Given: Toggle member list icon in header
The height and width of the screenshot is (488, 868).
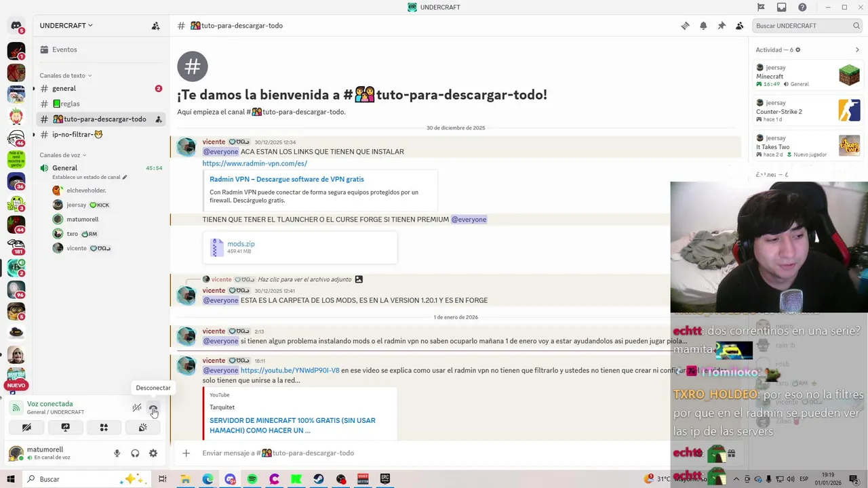Looking at the screenshot, I should 740,26.
